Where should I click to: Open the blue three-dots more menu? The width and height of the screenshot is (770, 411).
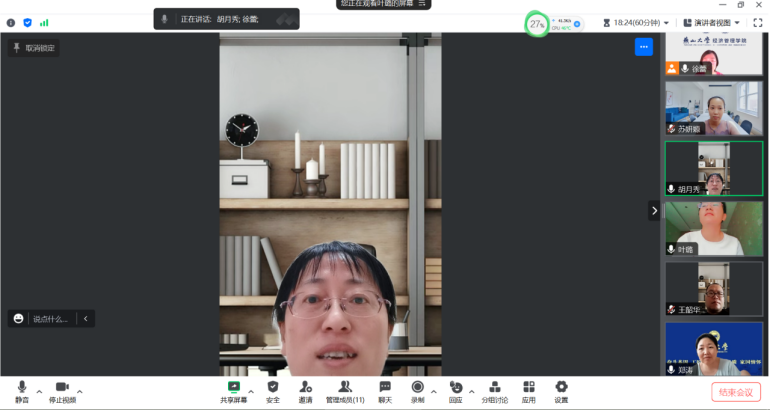coord(643,47)
